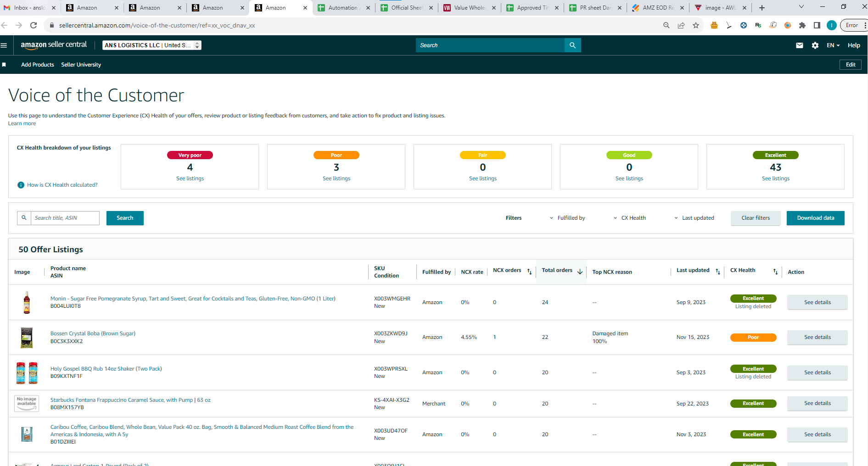868x466 pixels.
Task: Open the browser extensions puzzle icon
Action: coord(802,25)
